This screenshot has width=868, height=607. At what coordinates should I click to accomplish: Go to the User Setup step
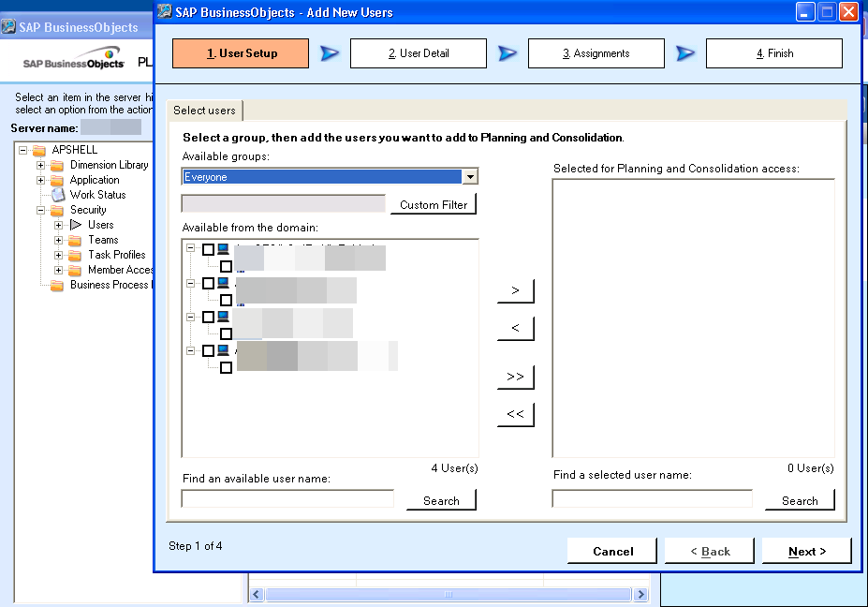(241, 53)
